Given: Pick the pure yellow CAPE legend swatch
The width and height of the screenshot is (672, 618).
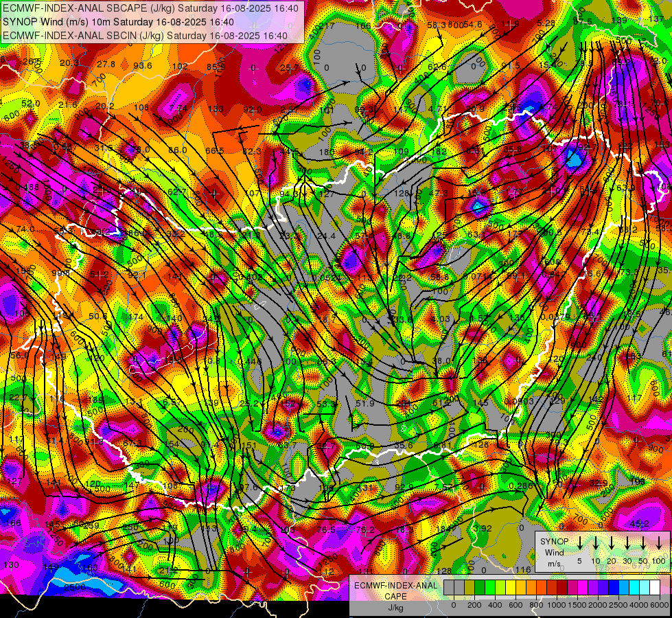Looking at the screenshot, I should 511,587.
